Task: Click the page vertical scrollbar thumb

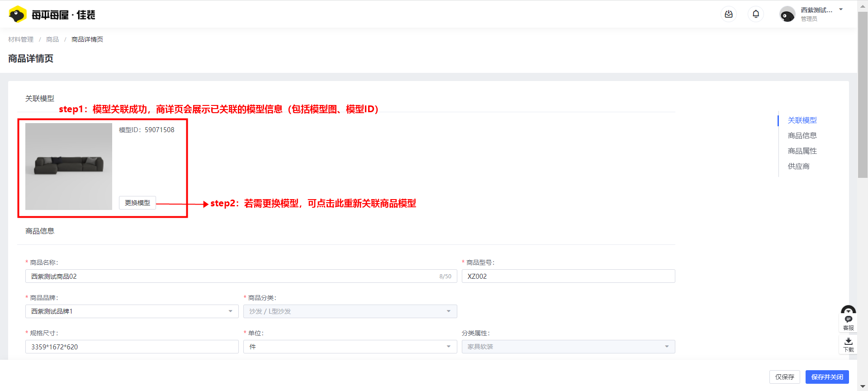Action: (x=863, y=95)
